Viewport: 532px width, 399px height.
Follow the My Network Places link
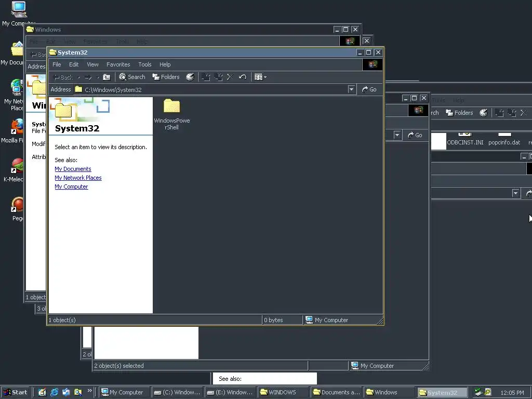[x=78, y=178]
